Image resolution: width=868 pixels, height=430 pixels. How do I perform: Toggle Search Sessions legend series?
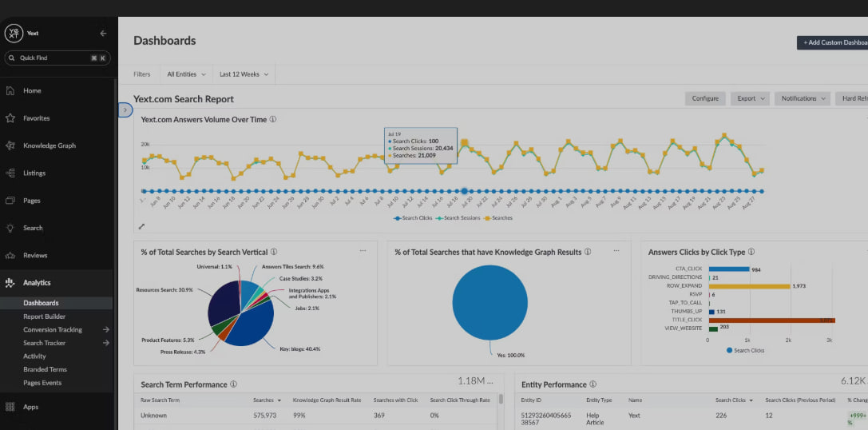[x=459, y=218]
